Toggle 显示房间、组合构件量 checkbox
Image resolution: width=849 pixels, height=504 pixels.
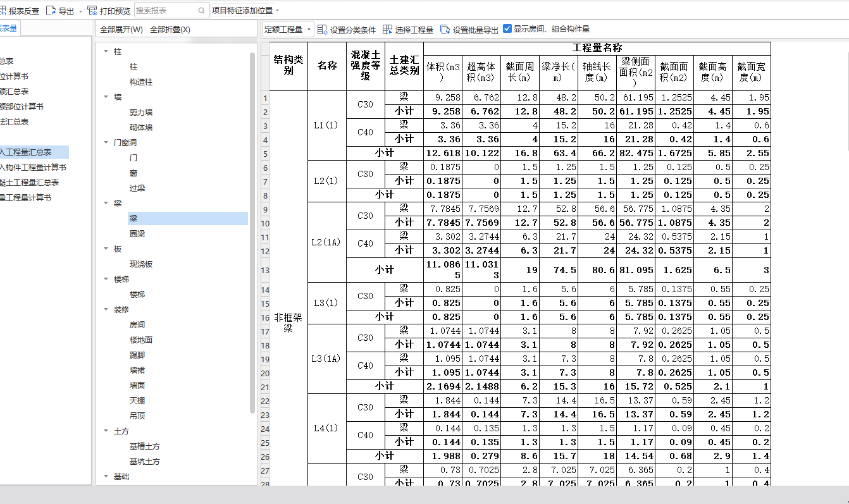coord(507,28)
